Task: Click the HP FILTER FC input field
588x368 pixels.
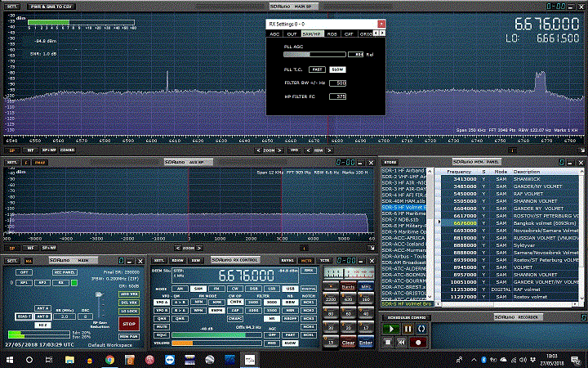Action: pyautogui.click(x=337, y=96)
